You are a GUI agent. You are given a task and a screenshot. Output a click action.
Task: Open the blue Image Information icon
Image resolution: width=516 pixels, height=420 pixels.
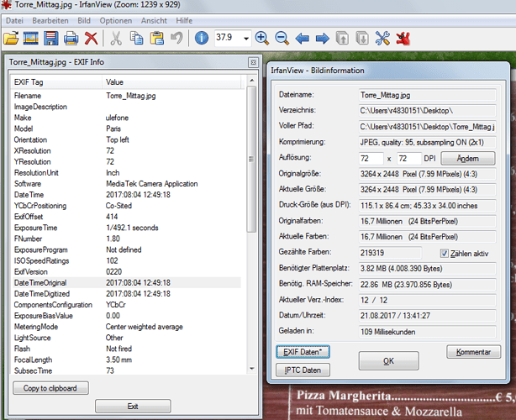[x=202, y=39]
